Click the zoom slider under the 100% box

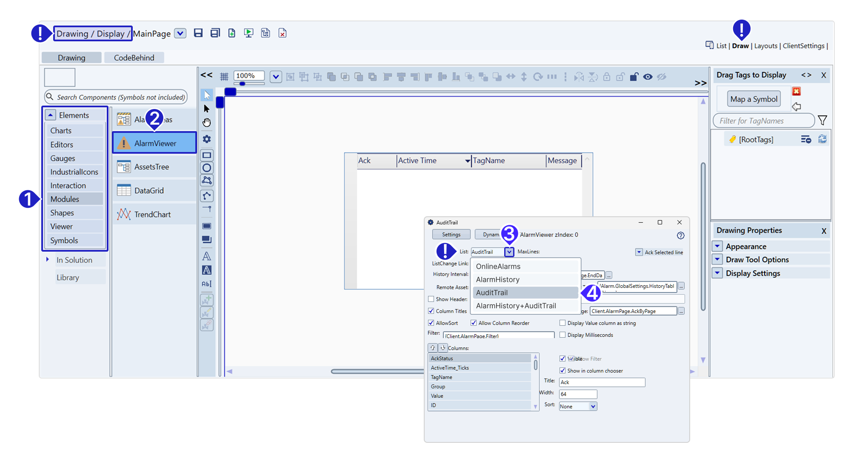coord(249,83)
